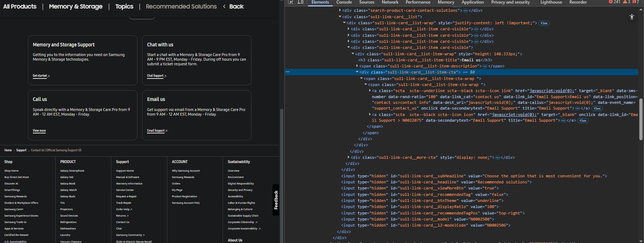
Task: Open Galaxy Smartphone footer link
Action: [x=72, y=171]
